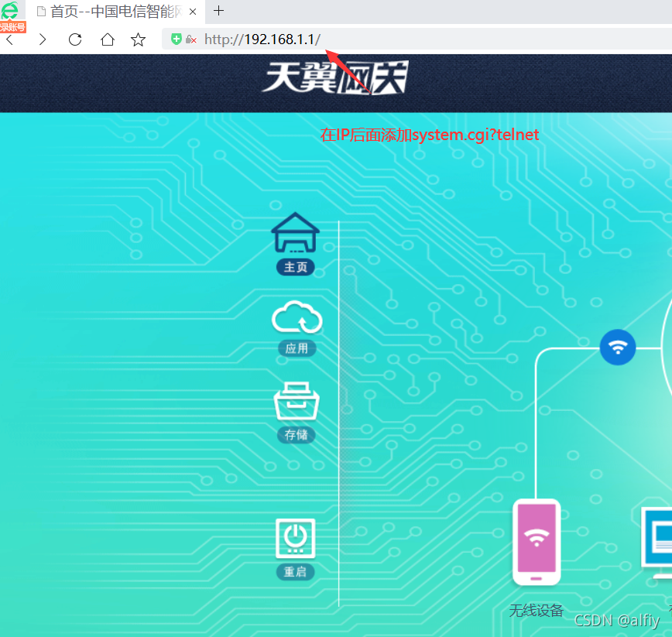
Task: Click the pink wireless phone icon
Action: [537, 542]
